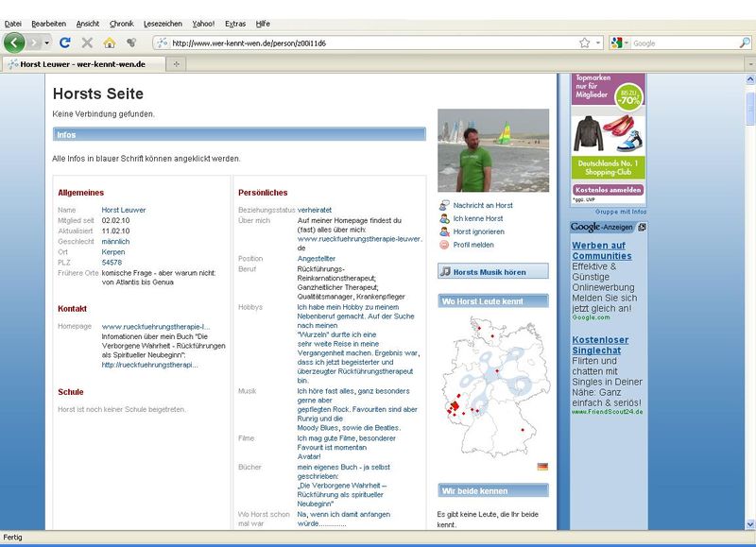Stop page loading with the X icon

coord(86,41)
